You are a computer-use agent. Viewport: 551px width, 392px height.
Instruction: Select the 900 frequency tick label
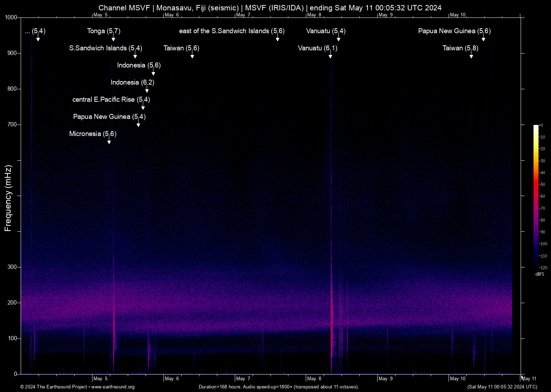coord(12,53)
